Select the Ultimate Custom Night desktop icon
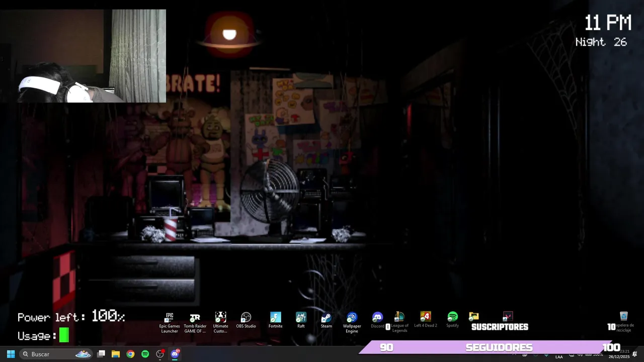The width and height of the screenshot is (644, 362). (220, 322)
